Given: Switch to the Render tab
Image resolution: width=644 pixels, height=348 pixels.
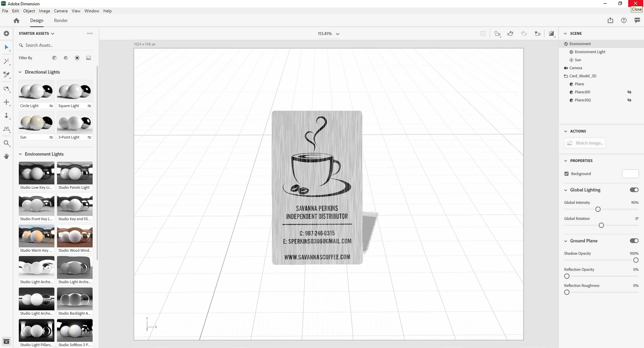Looking at the screenshot, I should [61, 21].
